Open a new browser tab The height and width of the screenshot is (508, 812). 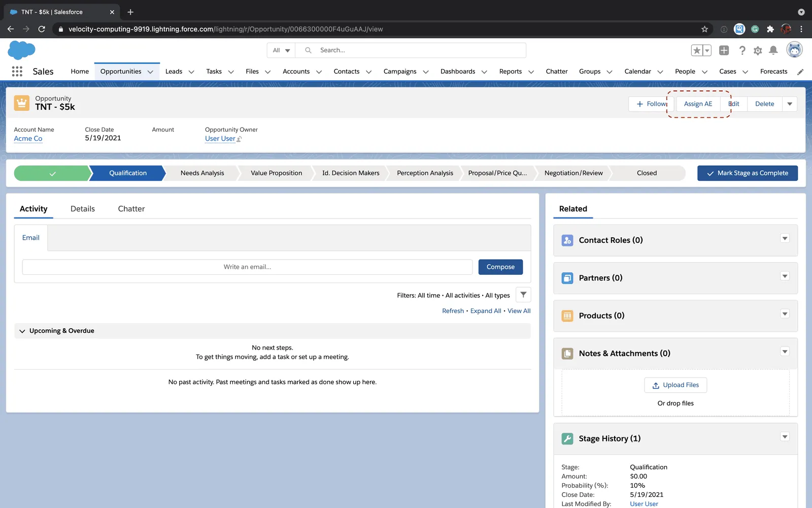[x=130, y=12]
